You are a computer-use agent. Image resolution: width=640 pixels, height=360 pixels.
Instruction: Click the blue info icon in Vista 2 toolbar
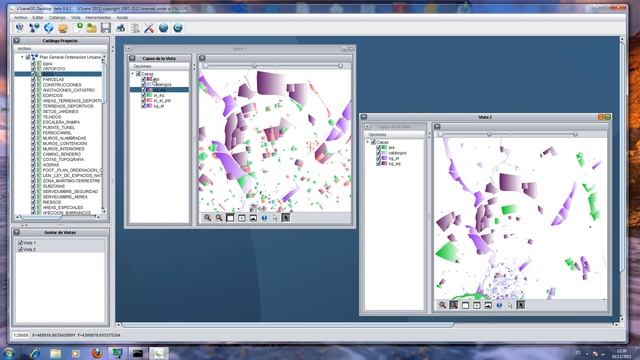coord(499,305)
